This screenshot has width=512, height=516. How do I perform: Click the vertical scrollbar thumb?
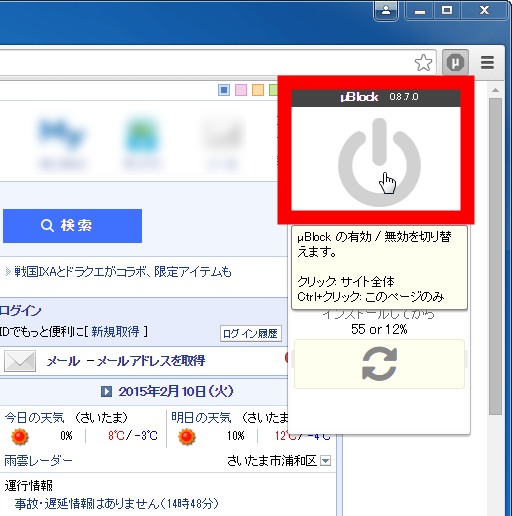coord(495,257)
